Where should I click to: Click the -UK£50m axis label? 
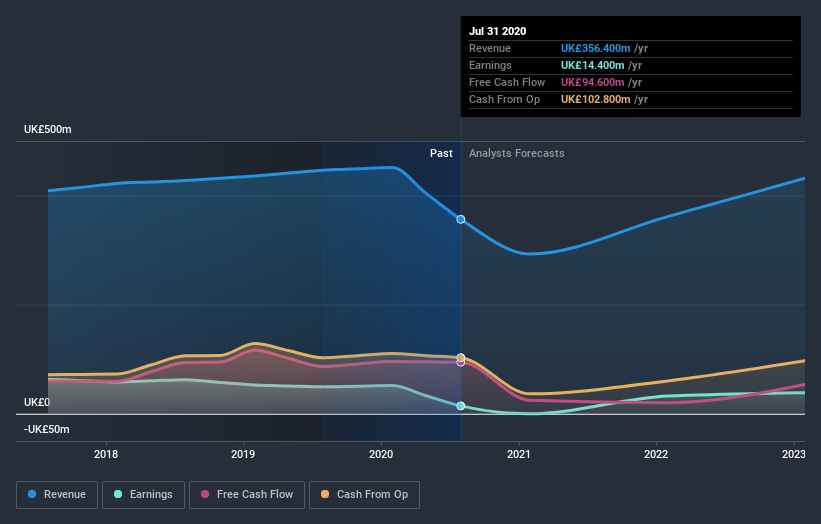click(x=47, y=429)
